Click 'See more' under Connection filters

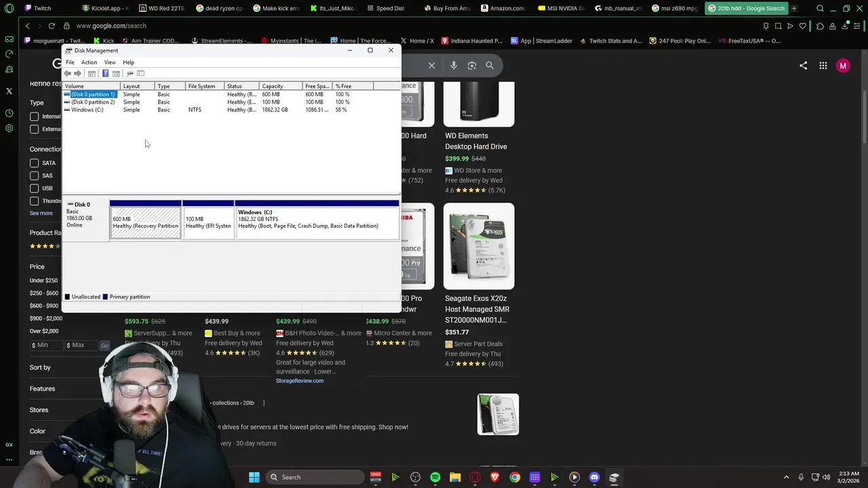point(41,213)
